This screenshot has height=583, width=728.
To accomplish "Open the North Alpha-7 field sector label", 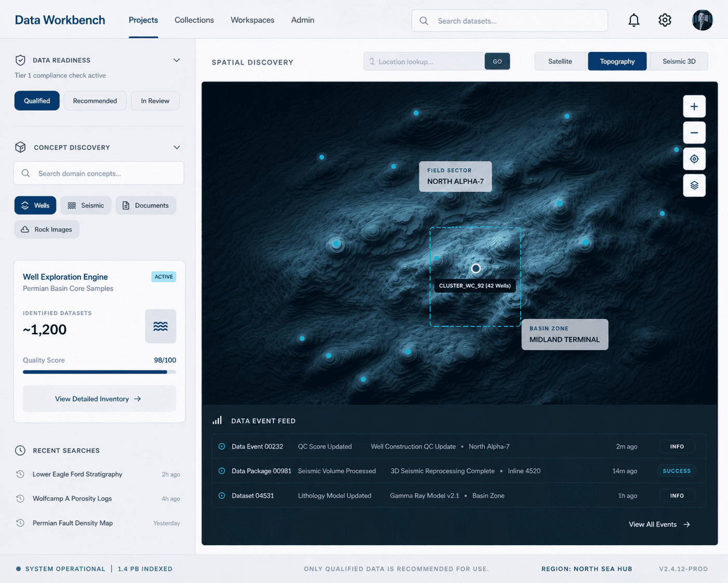I will (x=455, y=176).
